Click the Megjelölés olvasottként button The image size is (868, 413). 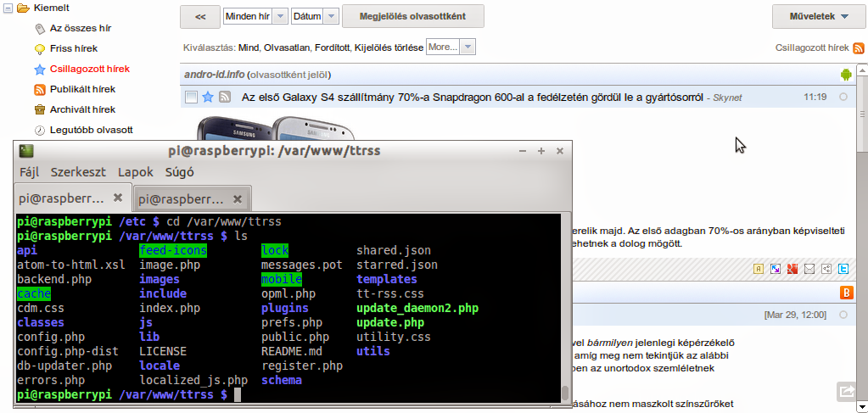pyautogui.click(x=413, y=17)
